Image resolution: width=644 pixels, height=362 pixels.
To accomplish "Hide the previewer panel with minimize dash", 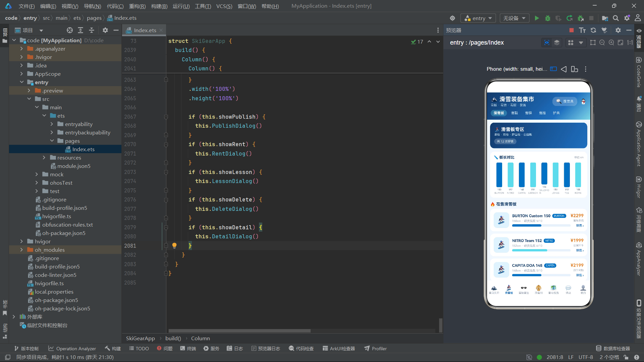I will coord(629,30).
